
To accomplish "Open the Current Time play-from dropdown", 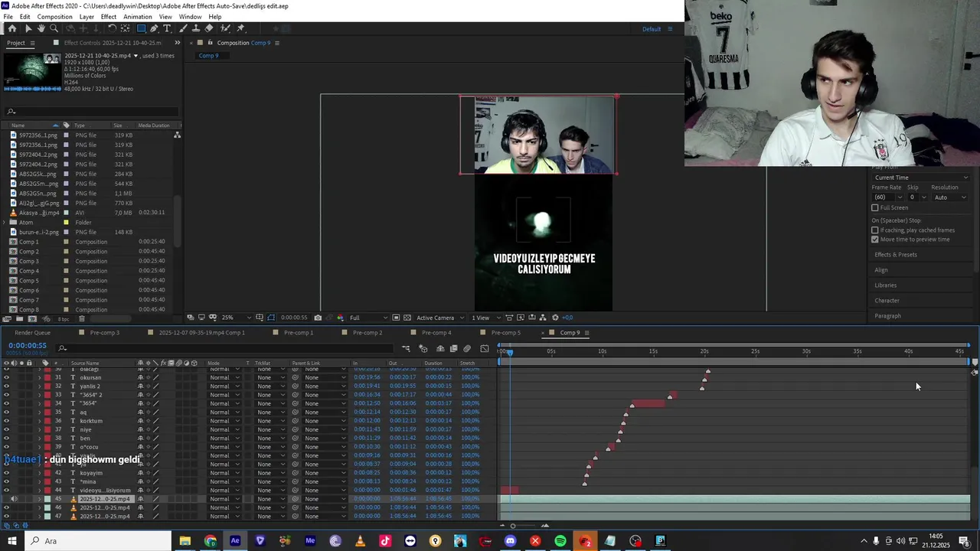I will (921, 178).
